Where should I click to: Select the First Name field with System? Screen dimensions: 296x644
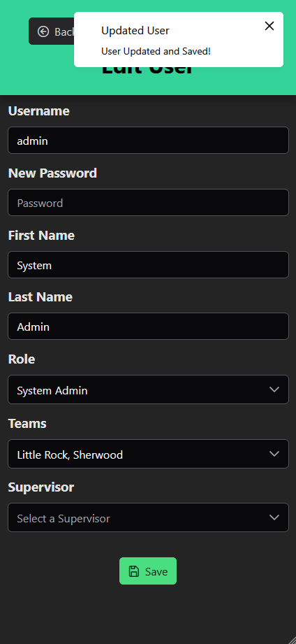point(148,264)
